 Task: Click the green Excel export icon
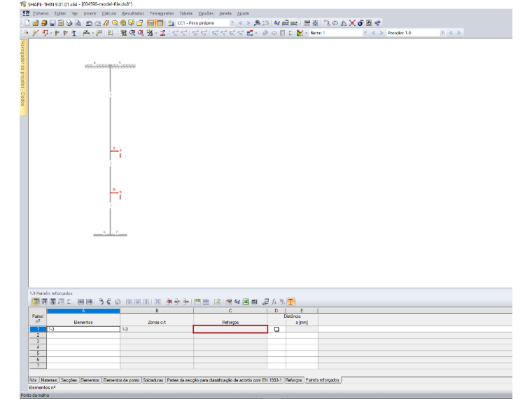[246, 302]
